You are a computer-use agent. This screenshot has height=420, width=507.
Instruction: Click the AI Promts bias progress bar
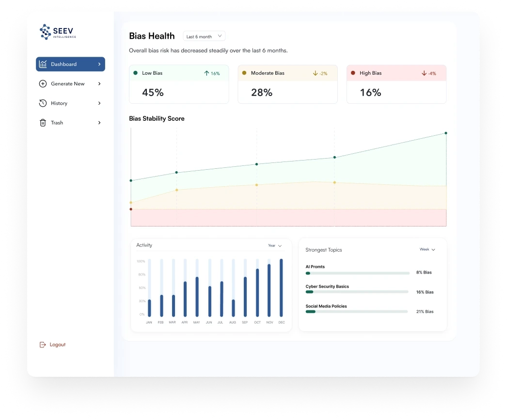357,273
